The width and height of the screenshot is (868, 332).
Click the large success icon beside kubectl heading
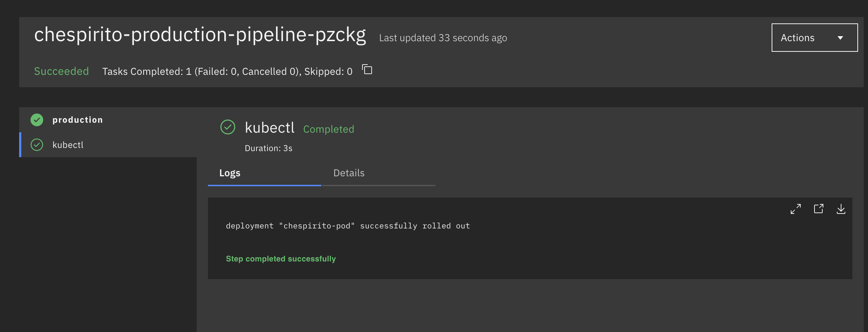click(x=228, y=127)
